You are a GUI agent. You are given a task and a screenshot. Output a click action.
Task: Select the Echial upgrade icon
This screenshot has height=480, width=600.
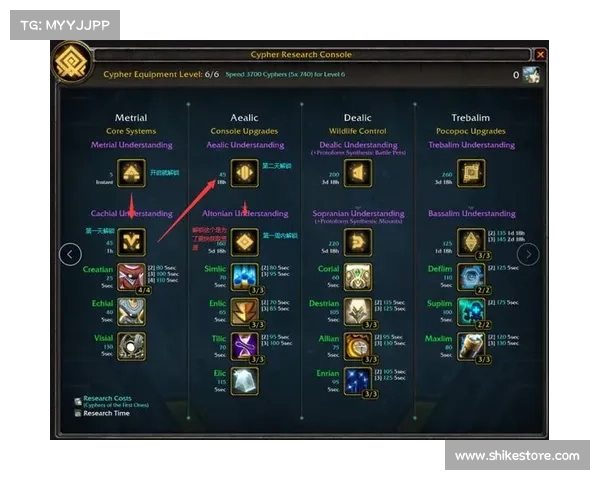[131, 312]
